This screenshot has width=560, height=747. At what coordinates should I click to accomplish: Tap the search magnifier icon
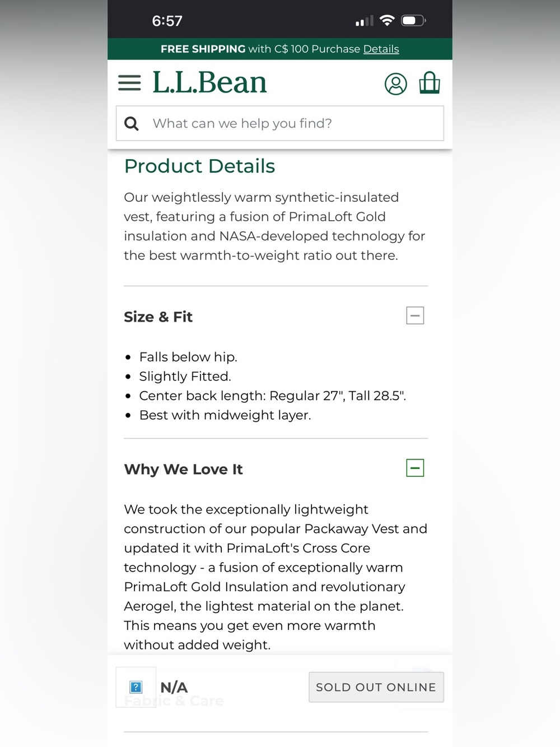click(131, 123)
